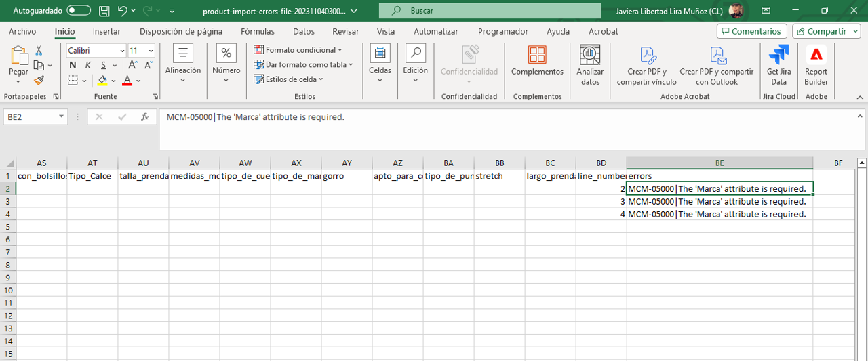The image size is (868, 361).
Task: Toggle the Autoguardado switch
Action: (x=79, y=11)
